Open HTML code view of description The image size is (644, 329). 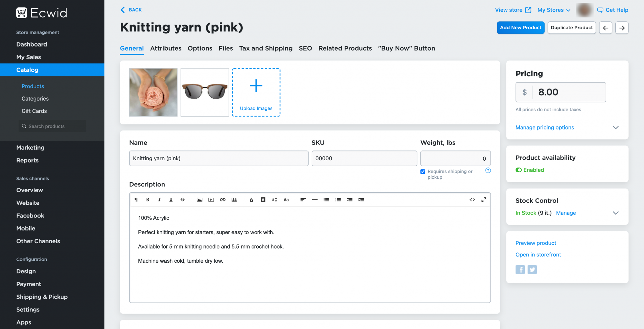tap(472, 200)
